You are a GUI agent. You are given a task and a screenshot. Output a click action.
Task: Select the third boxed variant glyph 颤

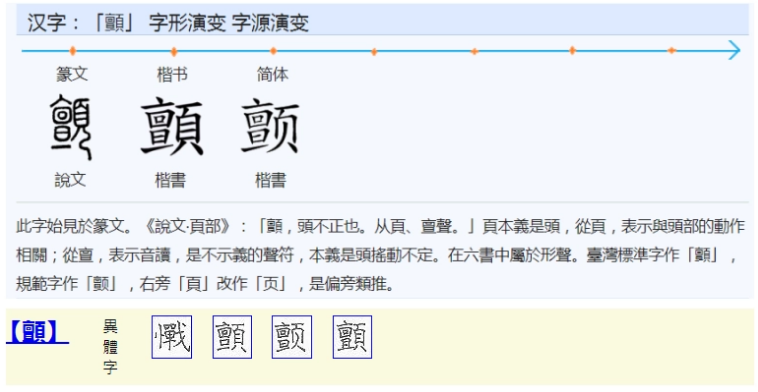click(292, 337)
